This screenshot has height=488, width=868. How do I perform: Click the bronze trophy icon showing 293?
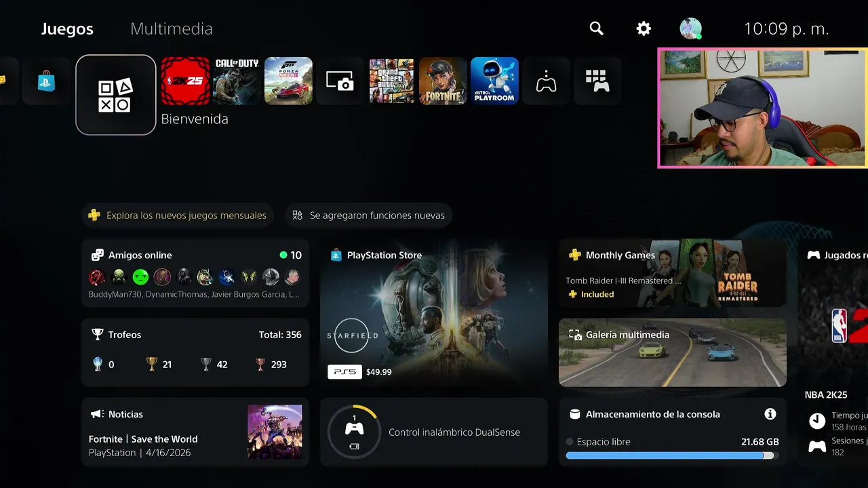260,364
